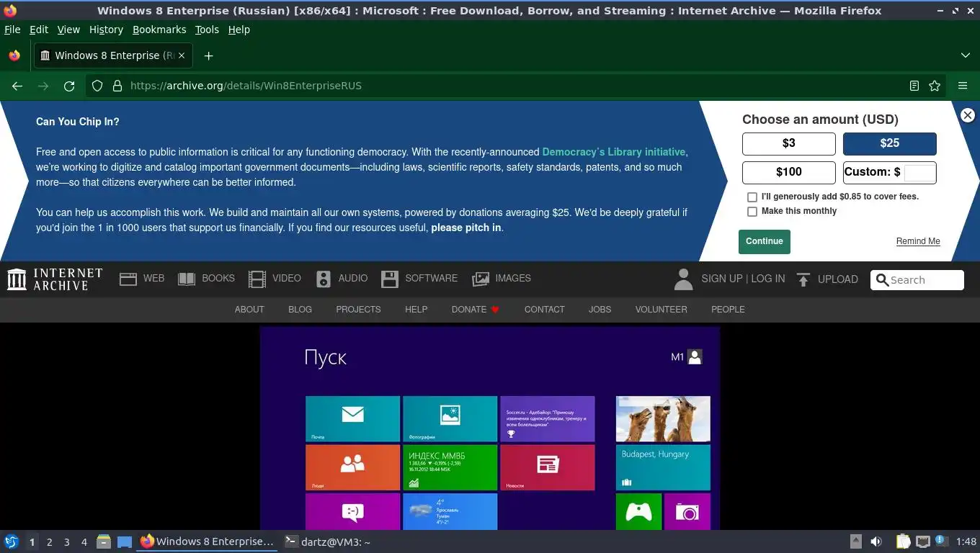Click ABOUT in archive sub-navigation
This screenshot has width=980, height=553.
pyautogui.click(x=249, y=310)
